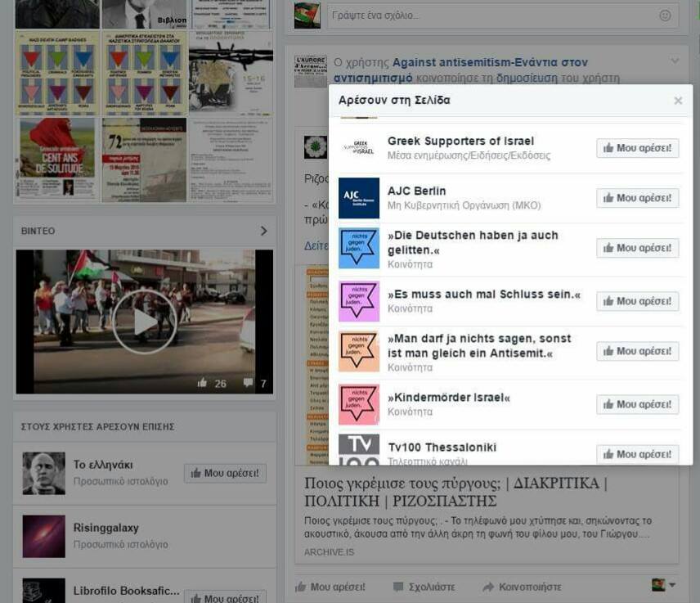Open the emoji picker in comment box
The width and height of the screenshot is (700, 603).
(665, 16)
